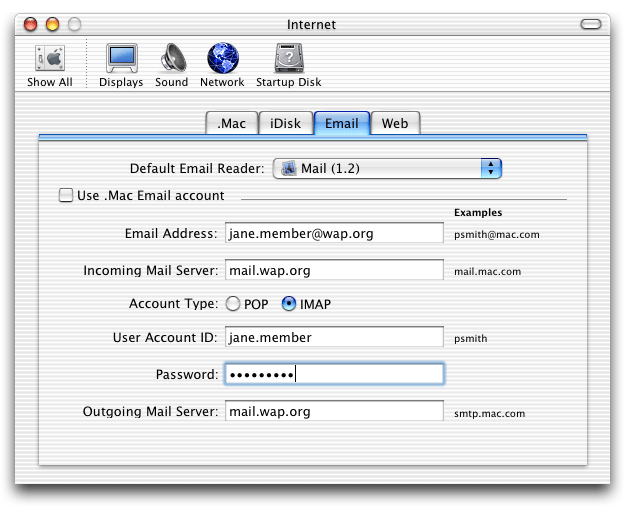
Task: Click the psmith example user ID
Action: (470, 339)
